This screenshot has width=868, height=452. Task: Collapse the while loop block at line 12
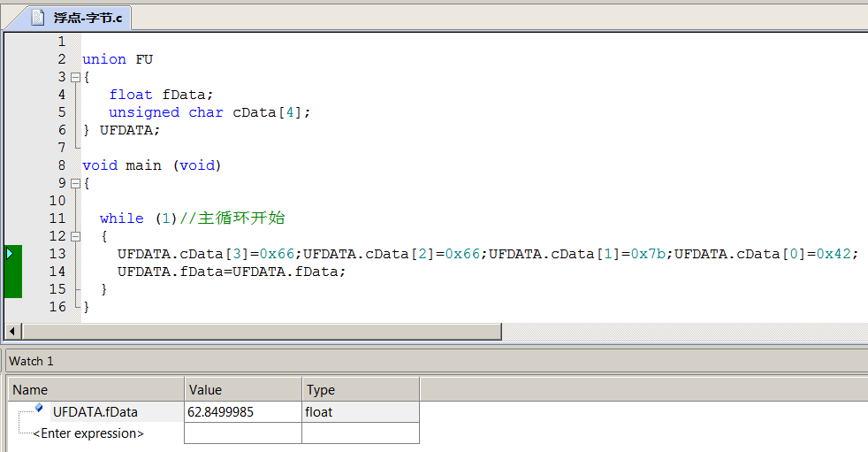pos(76,236)
